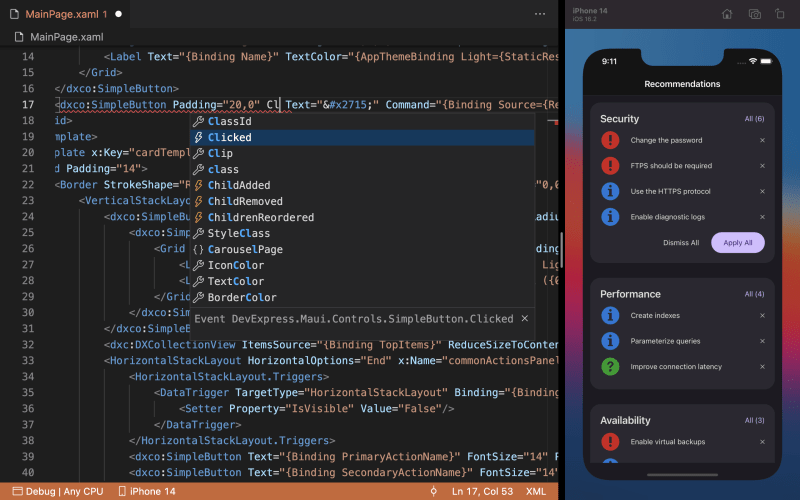Tap the Change the password alert icon

click(610, 140)
